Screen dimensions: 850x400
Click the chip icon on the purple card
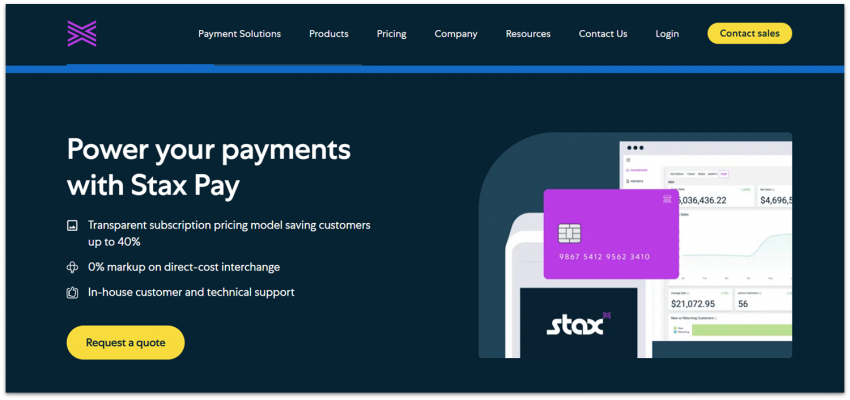point(569,233)
